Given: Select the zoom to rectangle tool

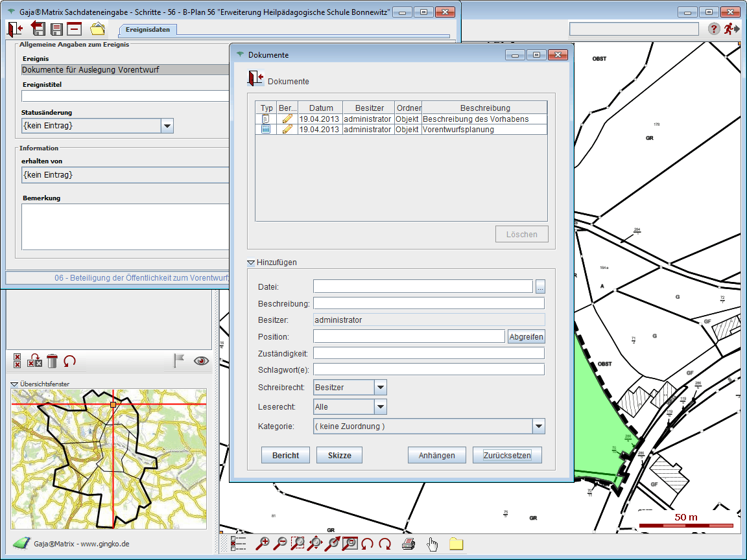Looking at the screenshot, I should pos(298,544).
